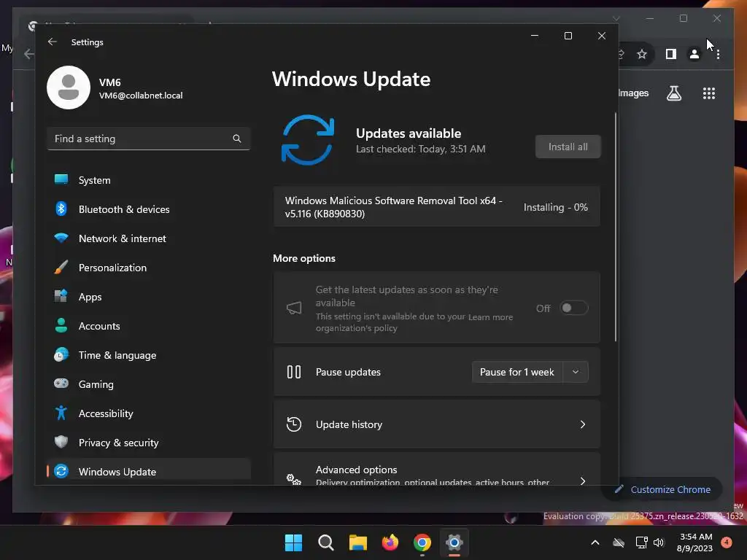The width and height of the screenshot is (747, 560).
Task: Open Chrome's side panel icon
Action: [671, 54]
